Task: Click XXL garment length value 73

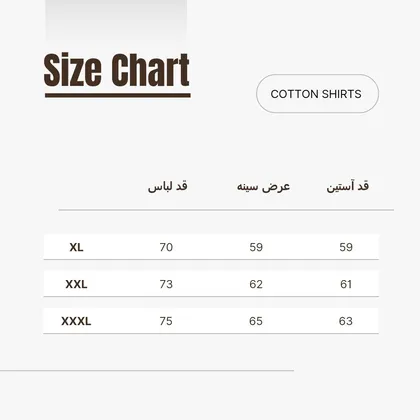Action: coord(166,284)
